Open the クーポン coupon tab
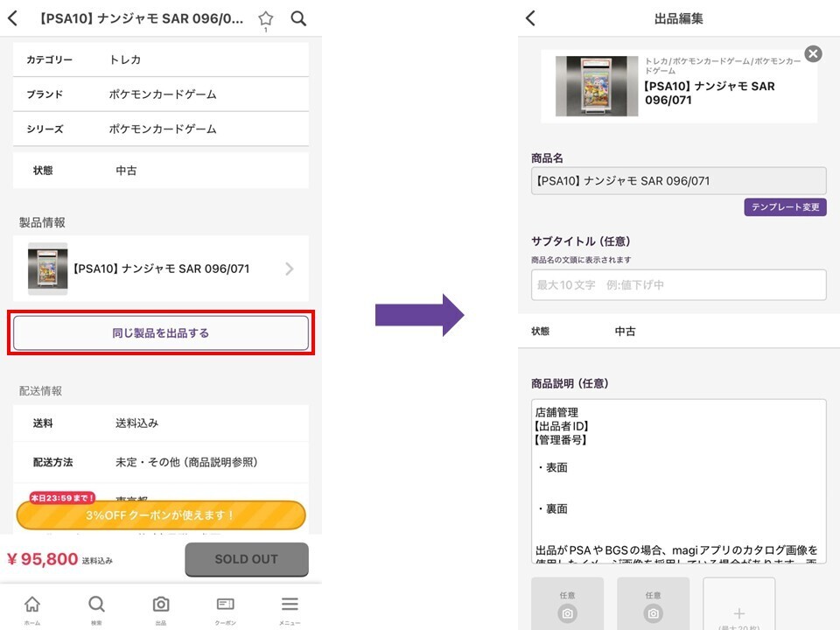 coord(225,610)
